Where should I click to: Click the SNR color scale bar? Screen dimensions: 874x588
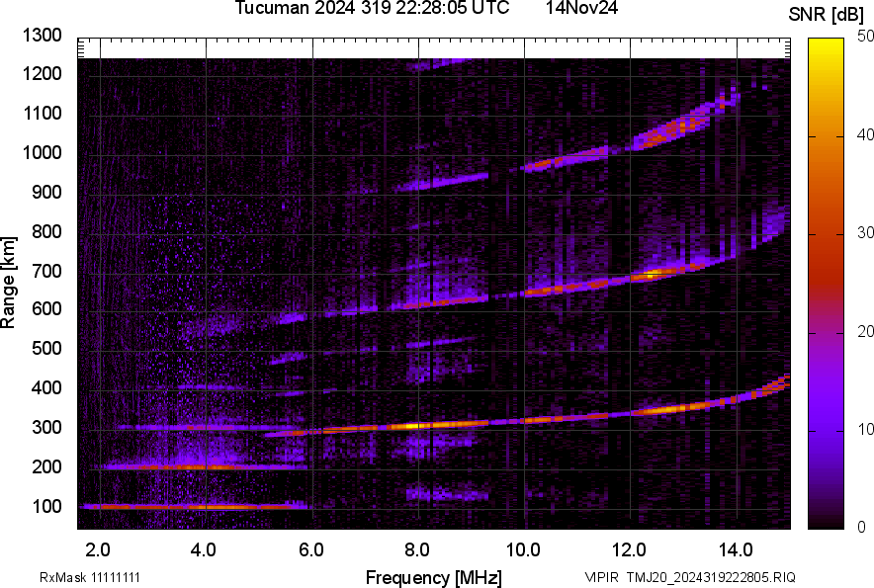click(x=827, y=284)
